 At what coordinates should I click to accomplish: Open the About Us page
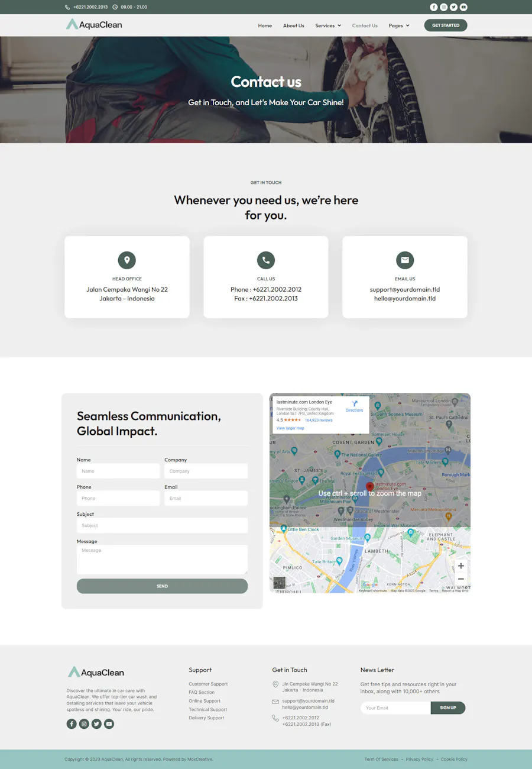(x=294, y=25)
